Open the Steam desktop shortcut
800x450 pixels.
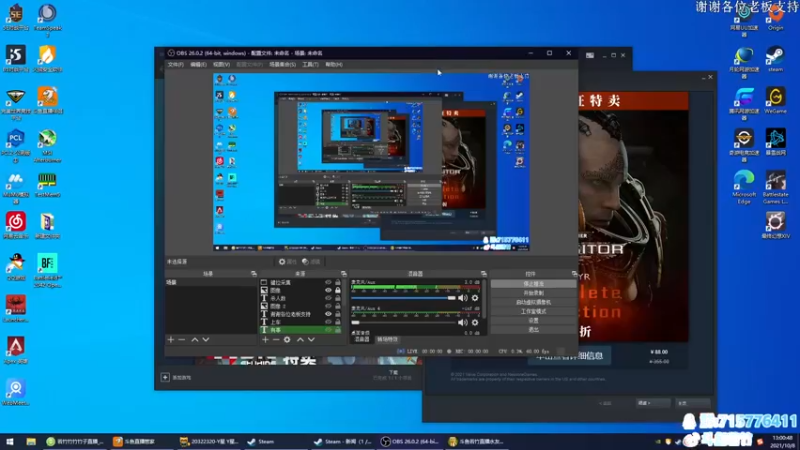coord(775,58)
